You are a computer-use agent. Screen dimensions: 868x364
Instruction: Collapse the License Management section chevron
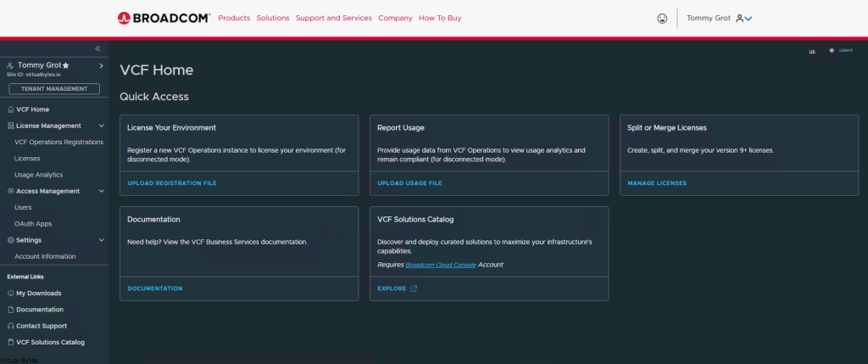pyautogui.click(x=102, y=126)
